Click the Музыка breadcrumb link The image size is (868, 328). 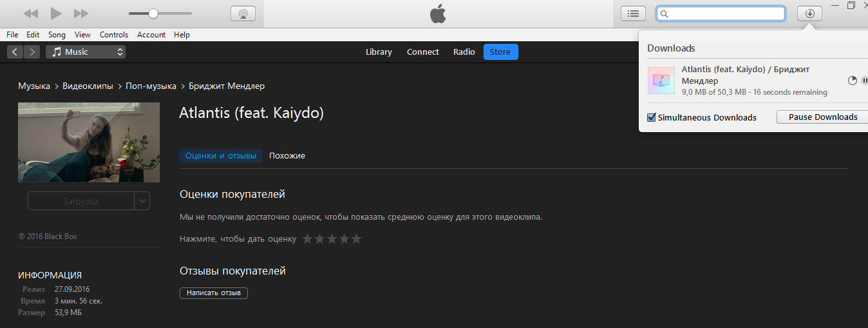(34, 86)
